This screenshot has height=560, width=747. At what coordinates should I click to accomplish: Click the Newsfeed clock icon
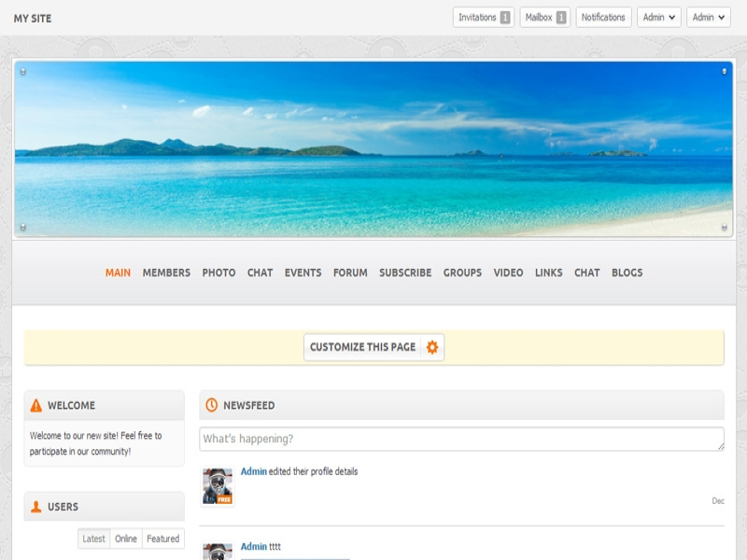coord(212,405)
